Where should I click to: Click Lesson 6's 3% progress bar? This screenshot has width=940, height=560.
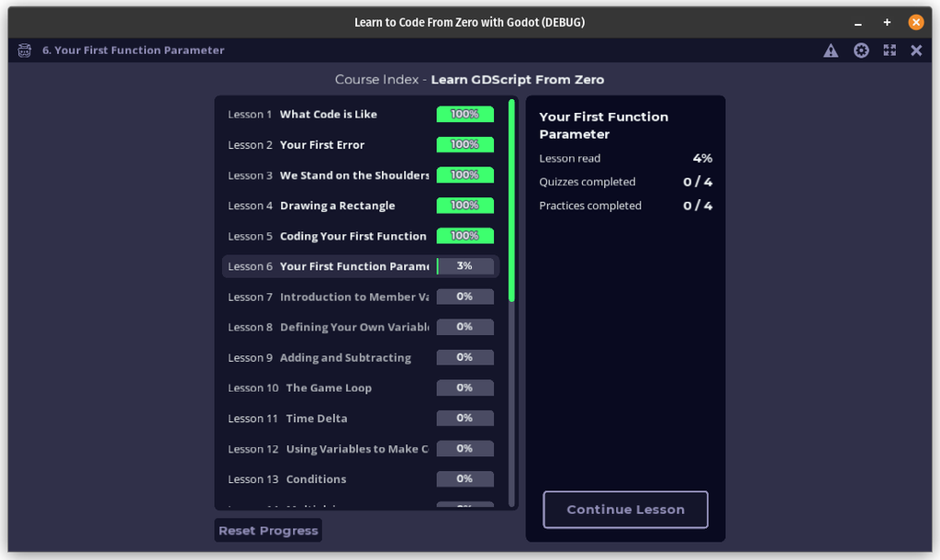point(465,266)
